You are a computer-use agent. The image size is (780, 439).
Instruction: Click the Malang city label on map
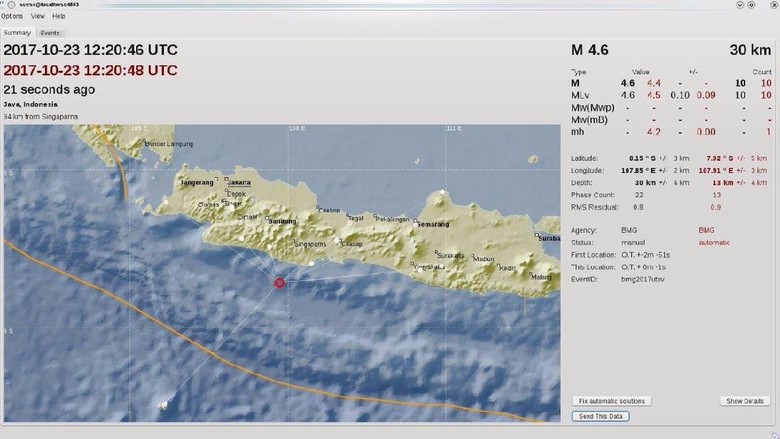click(x=542, y=277)
